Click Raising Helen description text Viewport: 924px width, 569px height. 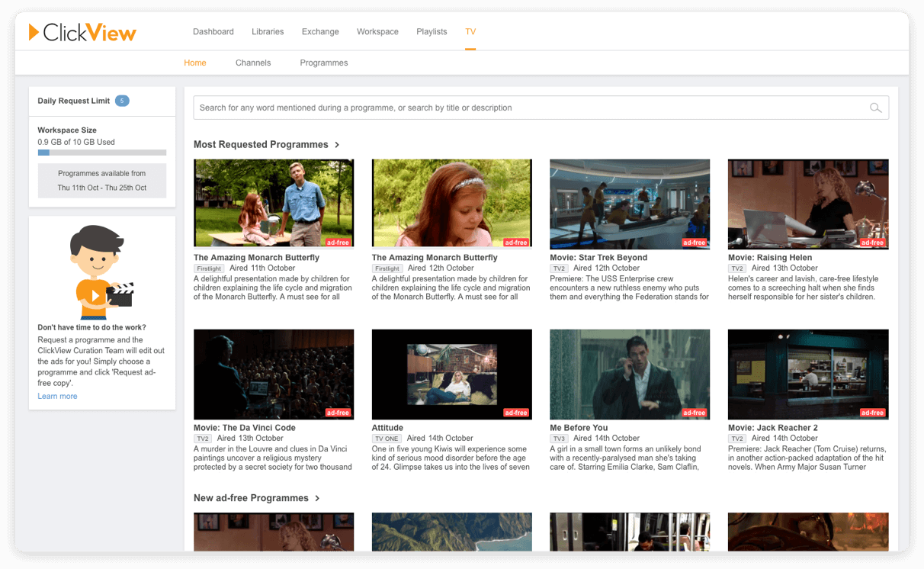click(804, 288)
